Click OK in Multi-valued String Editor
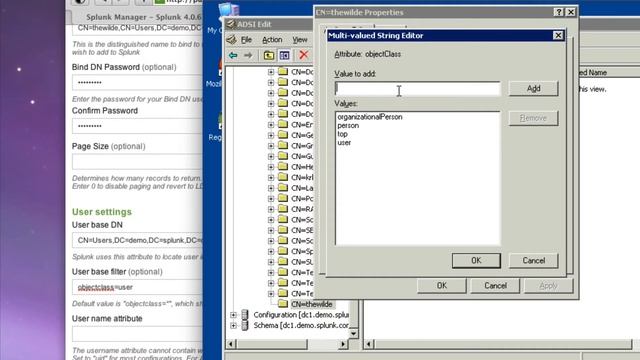Viewport: 640px width, 360px height. [476, 260]
